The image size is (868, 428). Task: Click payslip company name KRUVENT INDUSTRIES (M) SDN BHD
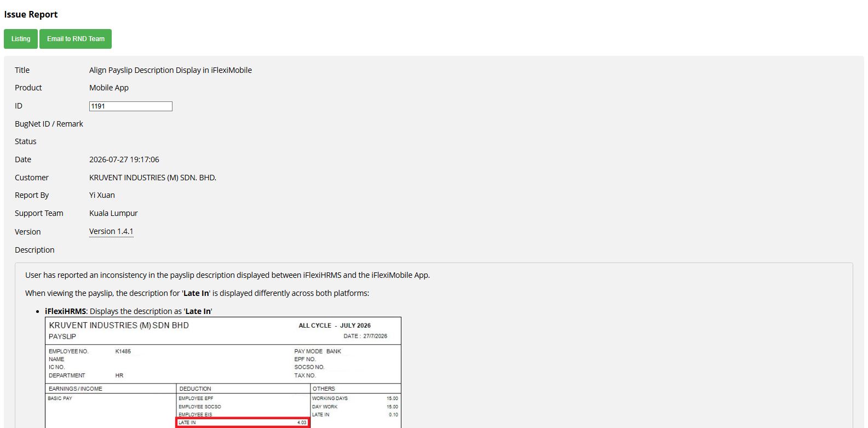[119, 326]
